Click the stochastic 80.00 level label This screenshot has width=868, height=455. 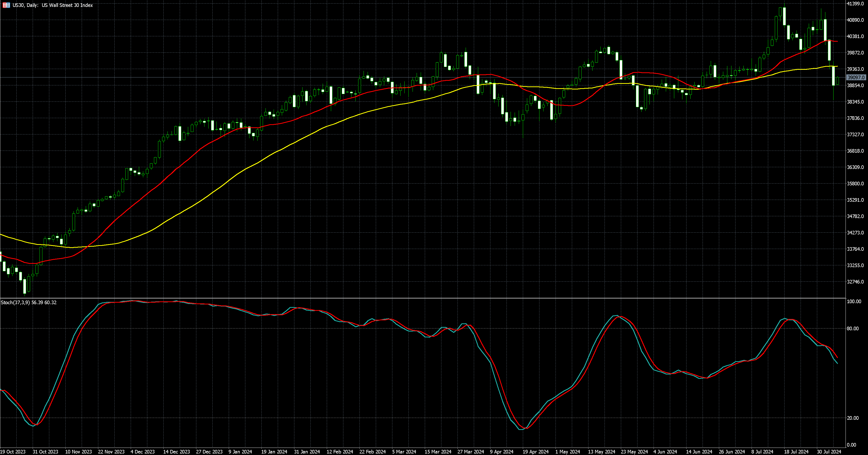852,328
